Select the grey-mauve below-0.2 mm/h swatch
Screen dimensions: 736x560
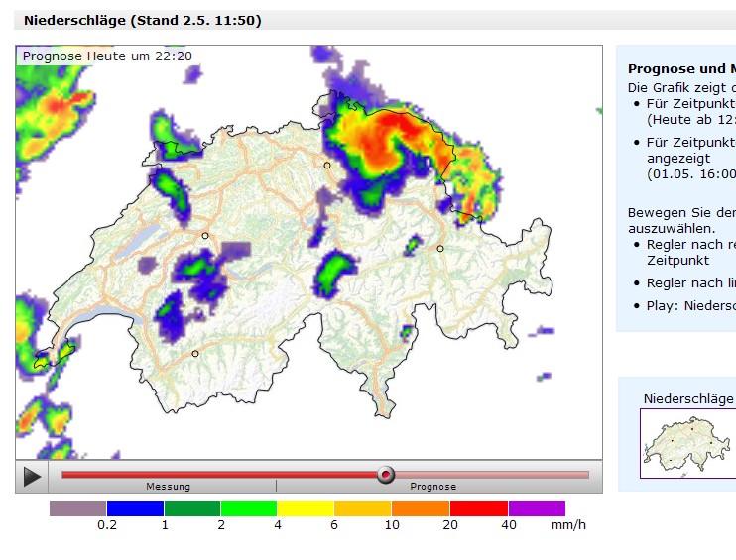[x=77, y=508]
